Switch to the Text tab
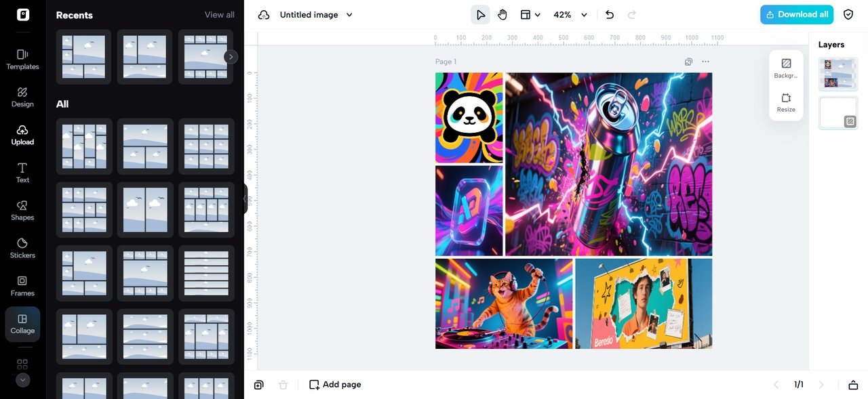 [x=22, y=172]
